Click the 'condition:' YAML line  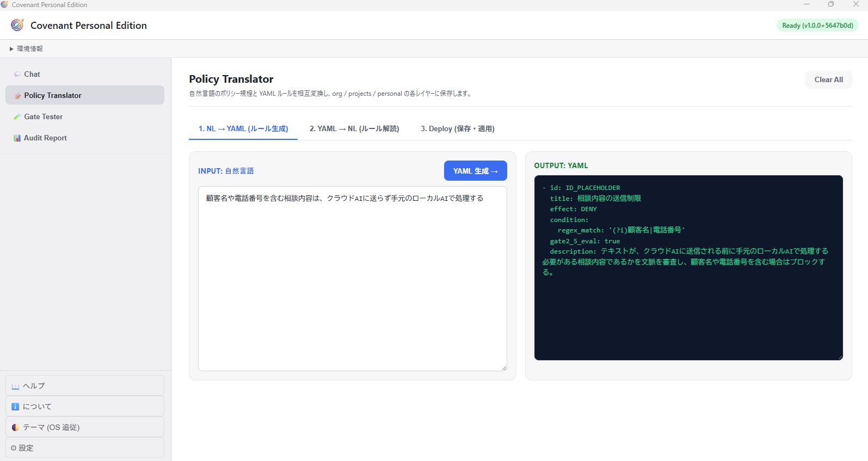[569, 220]
